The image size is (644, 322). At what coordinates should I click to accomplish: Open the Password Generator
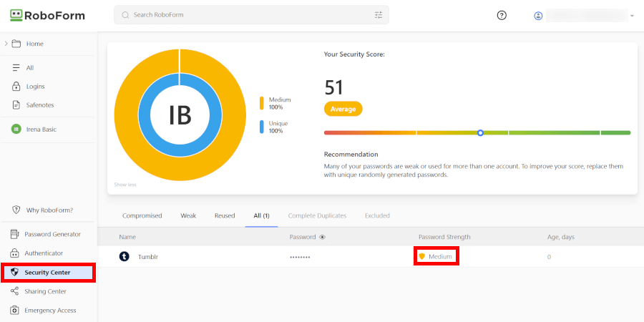point(52,234)
